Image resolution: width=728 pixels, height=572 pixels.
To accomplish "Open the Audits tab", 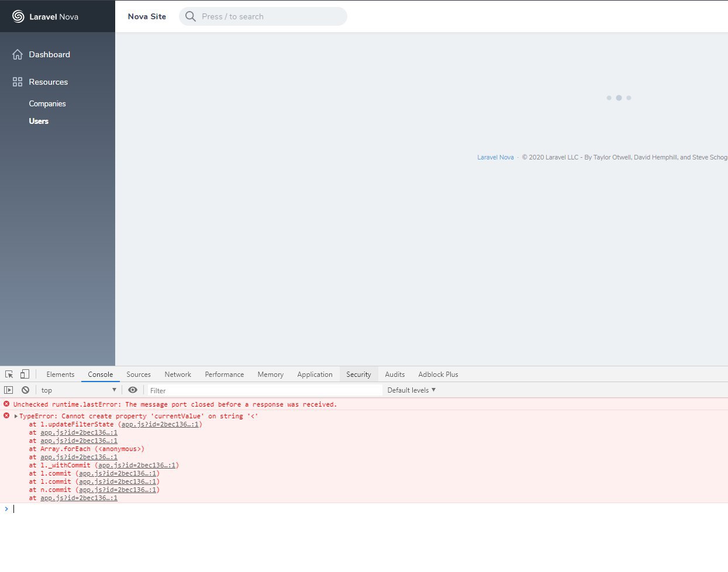I will point(395,374).
